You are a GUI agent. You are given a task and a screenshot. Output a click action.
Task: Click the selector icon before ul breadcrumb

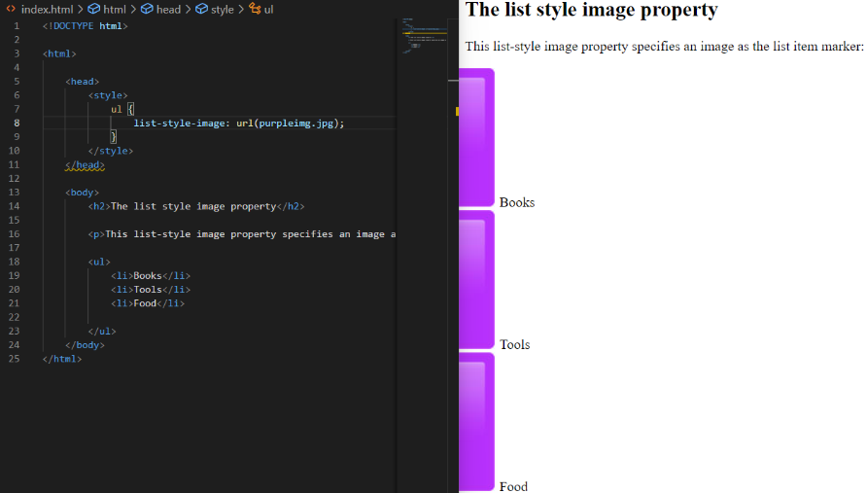coord(255,9)
